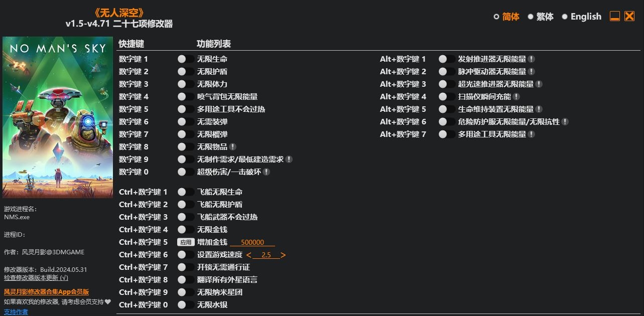This screenshot has height=316, width=644.
Task: Switch on 脉冲驱动器无限能量
Action: (447, 72)
